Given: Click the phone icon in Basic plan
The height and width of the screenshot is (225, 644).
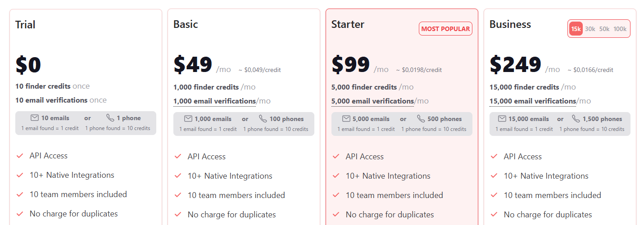Looking at the screenshot, I should pos(263,119).
